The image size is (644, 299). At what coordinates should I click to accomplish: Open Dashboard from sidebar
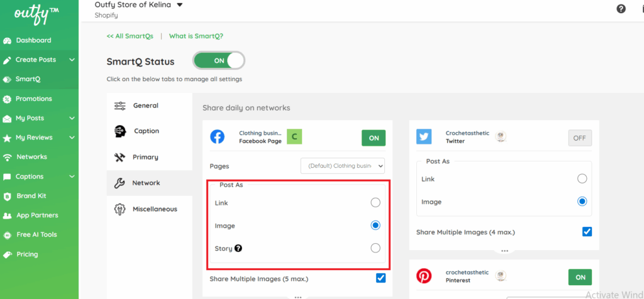pyautogui.click(x=33, y=40)
